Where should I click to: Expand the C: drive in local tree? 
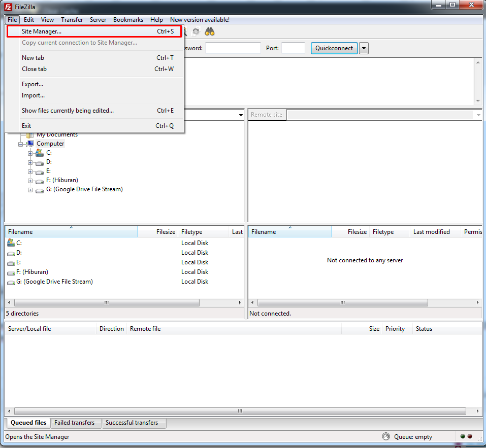(30, 153)
